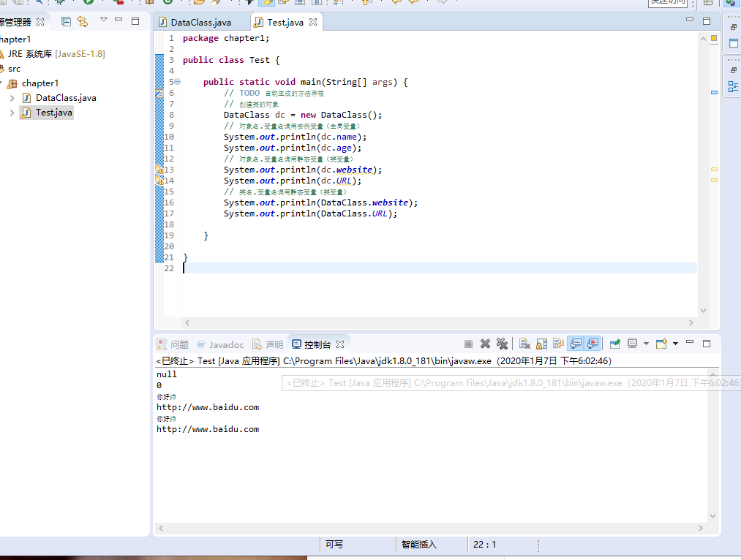Click line number 22 in editor gutter

169,268
